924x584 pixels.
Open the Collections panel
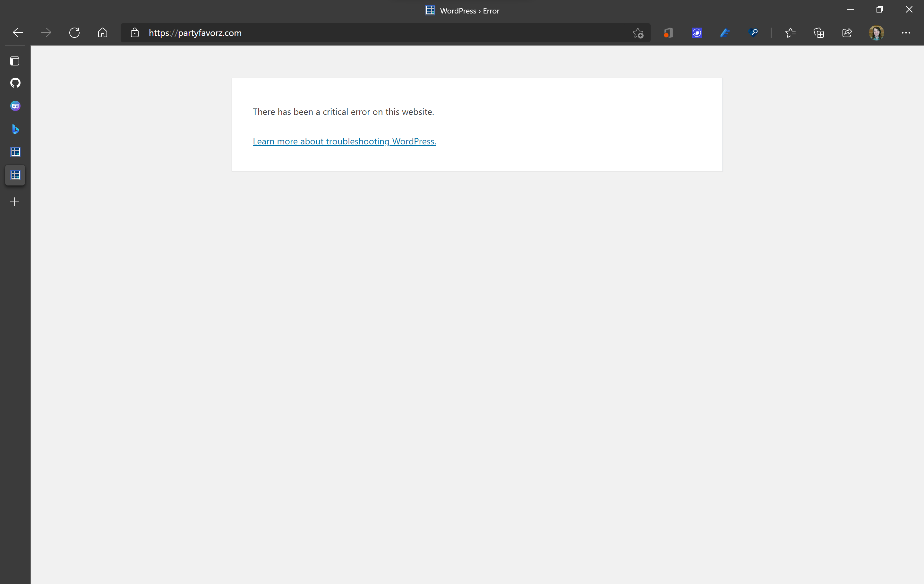[x=818, y=33]
